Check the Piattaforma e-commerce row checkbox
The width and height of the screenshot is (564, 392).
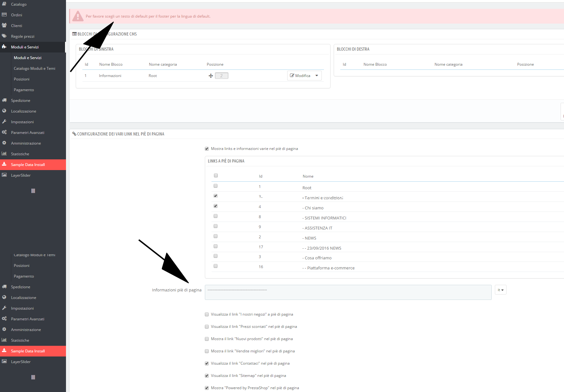[216, 266]
